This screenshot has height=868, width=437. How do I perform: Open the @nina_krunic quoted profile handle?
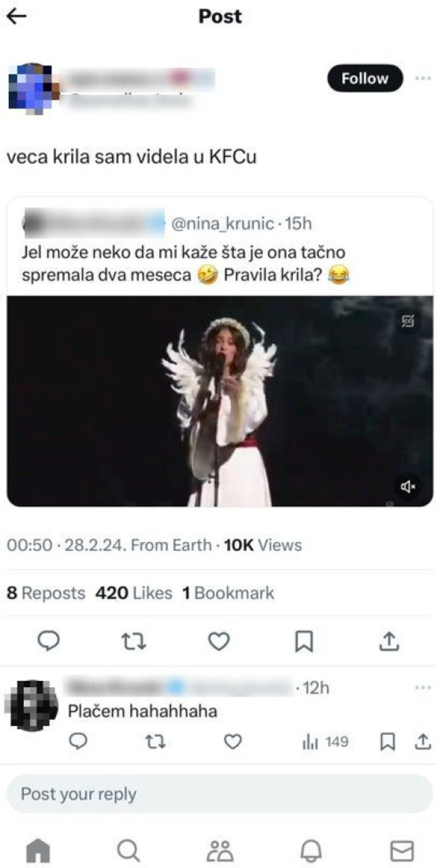click(x=222, y=223)
